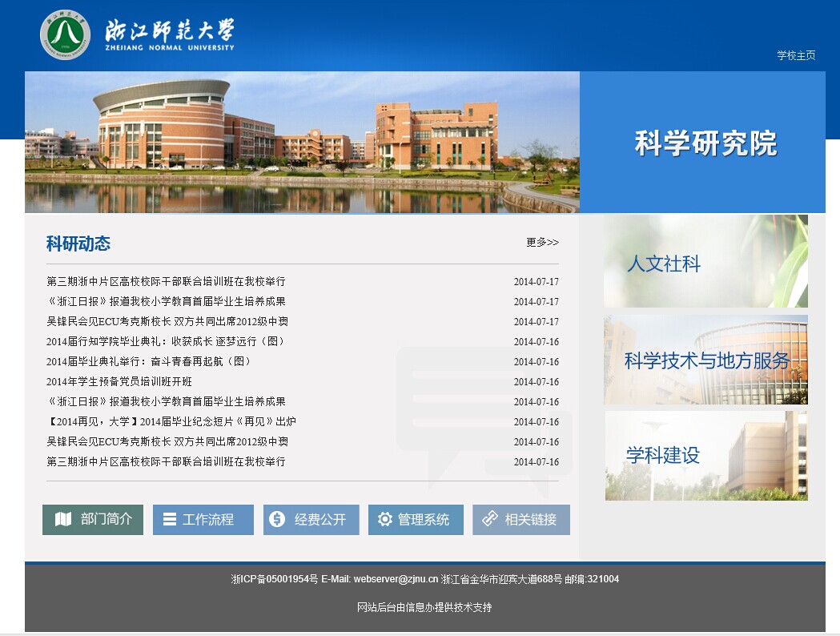Open article 2014届毕业典礼举行：奋斗青春再起航
840x636 pixels.
pyautogui.click(x=149, y=362)
